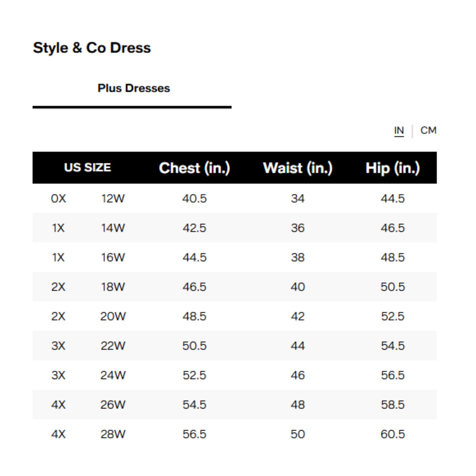Click the 60.5 hip measurement
The height and width of the screenshot is (476, 476).
point(393,434)
